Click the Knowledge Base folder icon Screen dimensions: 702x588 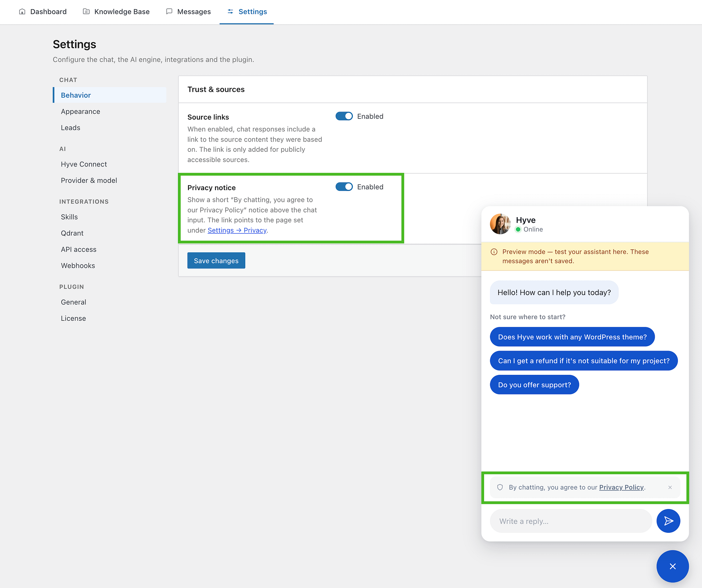tap(86, 12)
